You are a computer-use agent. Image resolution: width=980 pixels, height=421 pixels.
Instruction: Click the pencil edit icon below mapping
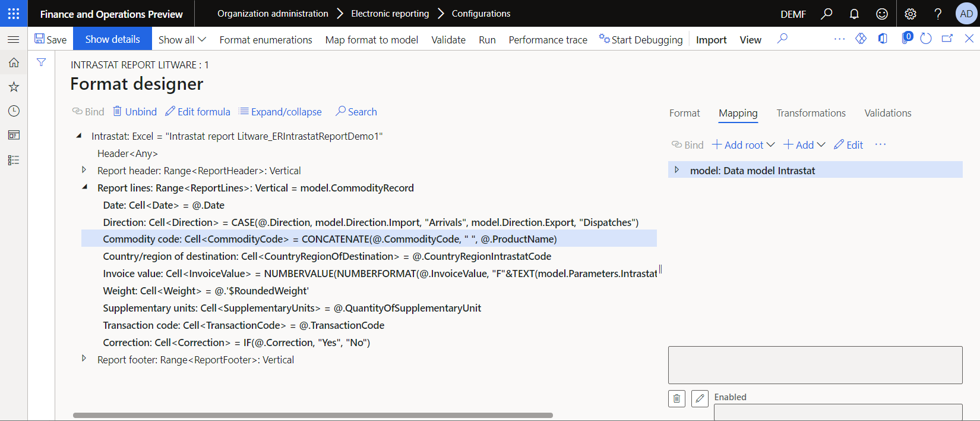700,398
